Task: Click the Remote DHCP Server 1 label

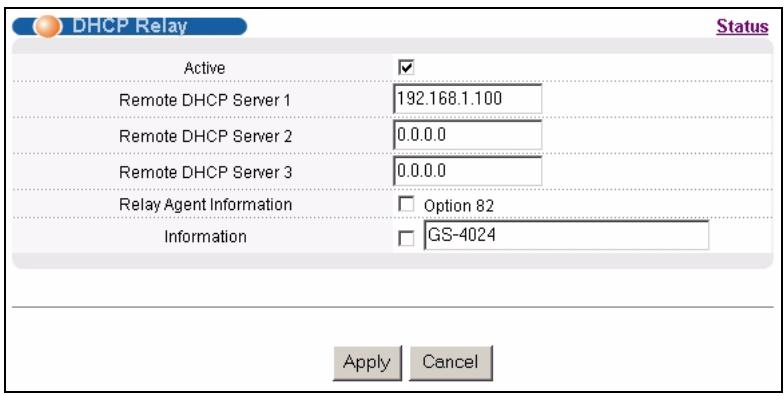Action: click(205, 100)
